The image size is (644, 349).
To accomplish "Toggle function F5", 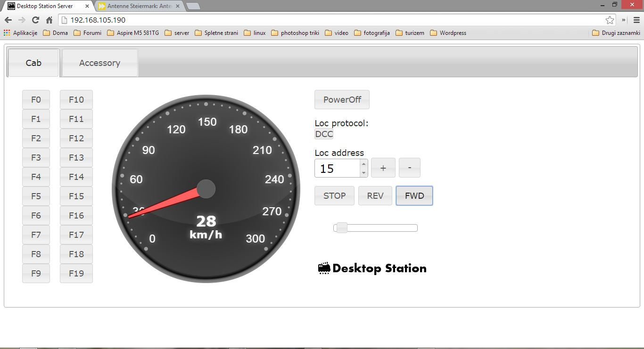I will (x=36, y=196).
